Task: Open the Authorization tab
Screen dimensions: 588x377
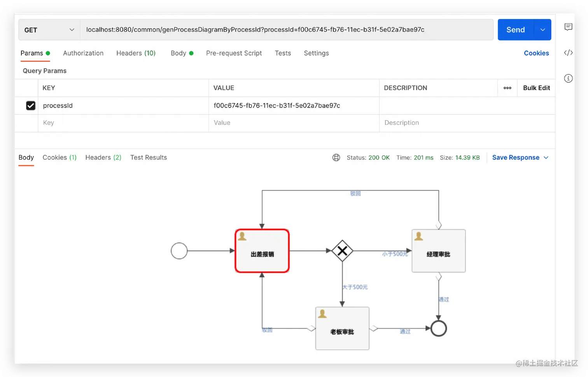Action: point(83,53)
